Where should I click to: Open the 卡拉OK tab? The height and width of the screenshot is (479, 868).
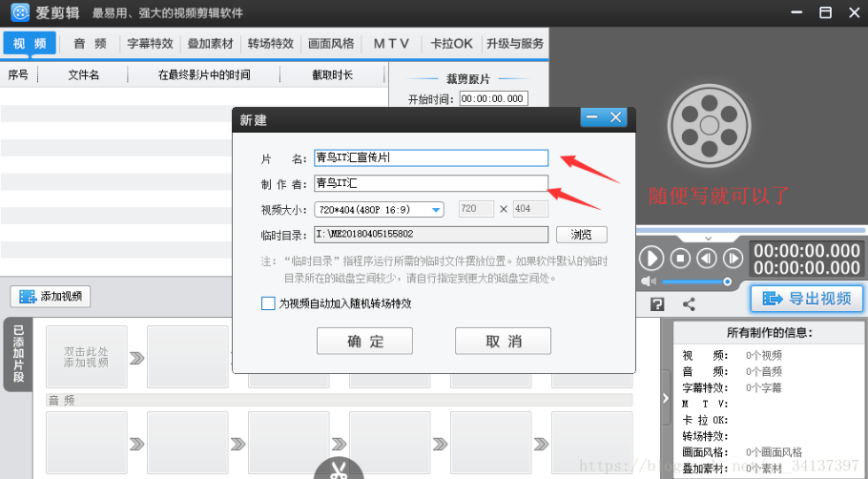pos(452,43)
